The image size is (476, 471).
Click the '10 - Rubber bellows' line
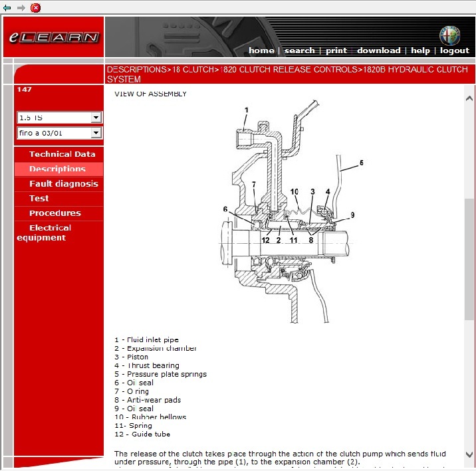150,417
